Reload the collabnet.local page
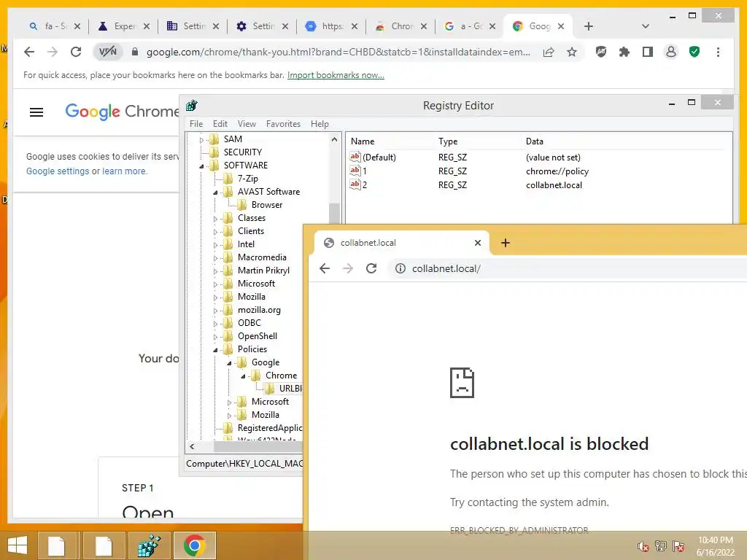The image size is (747, 560). (x=371, y=268)
